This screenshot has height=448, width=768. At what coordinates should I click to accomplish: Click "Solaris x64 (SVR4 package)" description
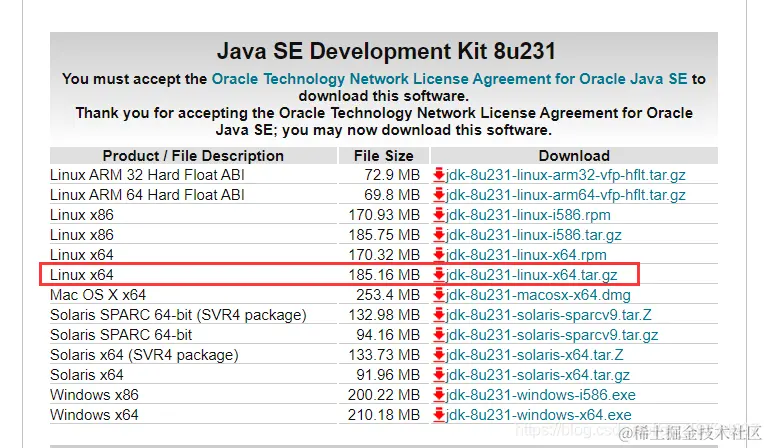pyautogui.click(x=144, y=355)
